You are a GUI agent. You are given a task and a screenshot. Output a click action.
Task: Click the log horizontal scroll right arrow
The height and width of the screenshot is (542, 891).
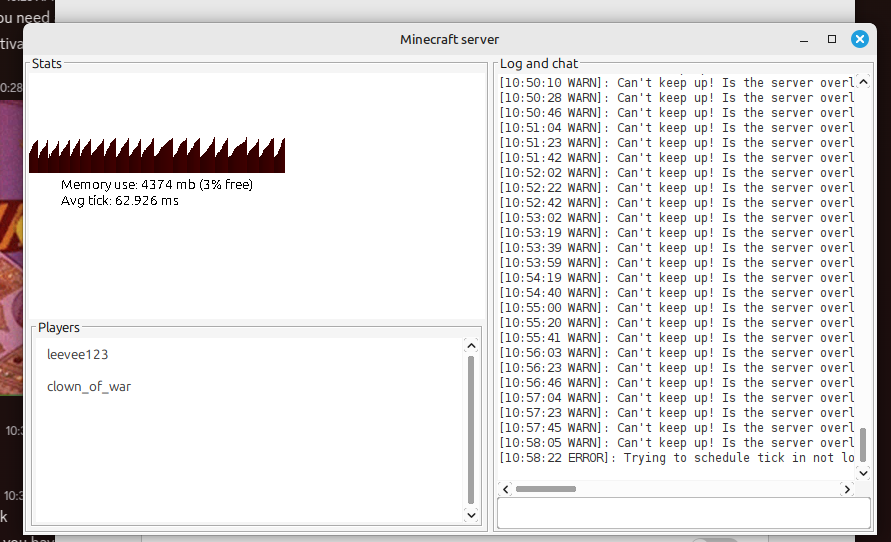(847, 489)
